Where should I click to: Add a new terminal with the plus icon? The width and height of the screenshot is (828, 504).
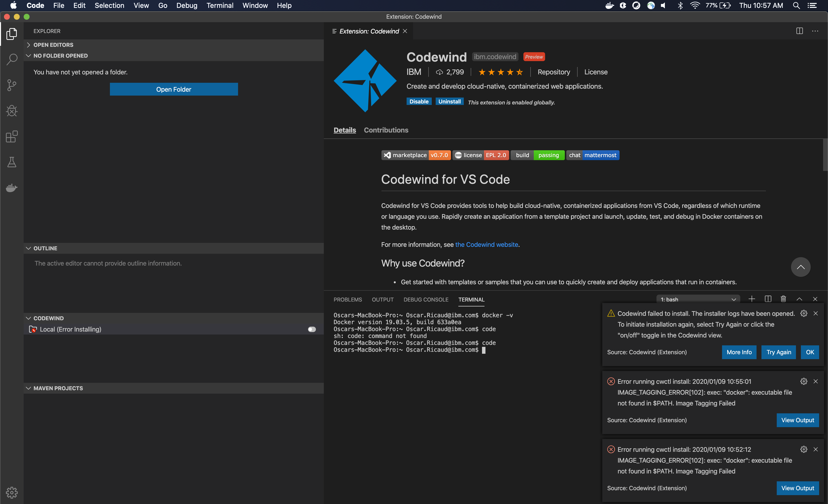pos(752,299)
